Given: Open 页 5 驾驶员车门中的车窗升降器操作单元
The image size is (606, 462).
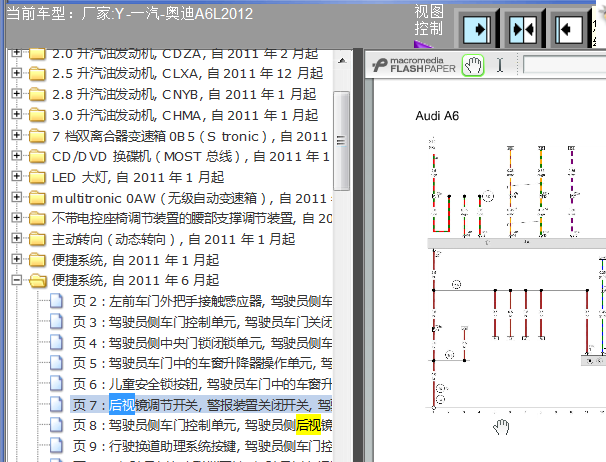Looking at the screenshot, I should point(202,363).
